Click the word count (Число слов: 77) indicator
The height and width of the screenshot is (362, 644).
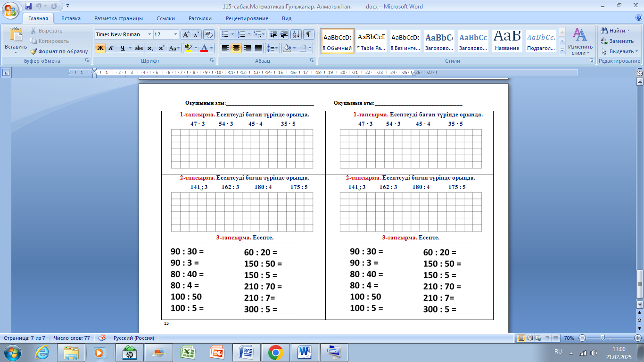[x=72, y=338]
